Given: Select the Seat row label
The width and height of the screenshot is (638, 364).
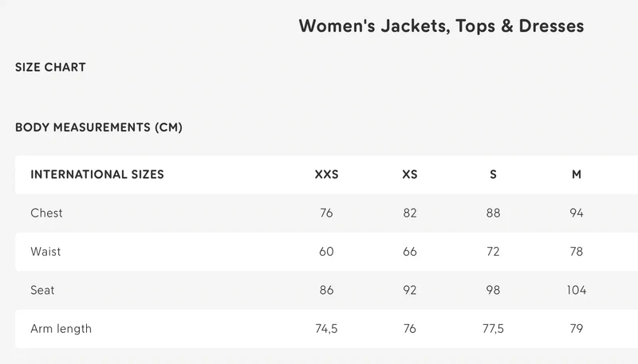Looking at the screenshot, I should (x=42, y=290).
